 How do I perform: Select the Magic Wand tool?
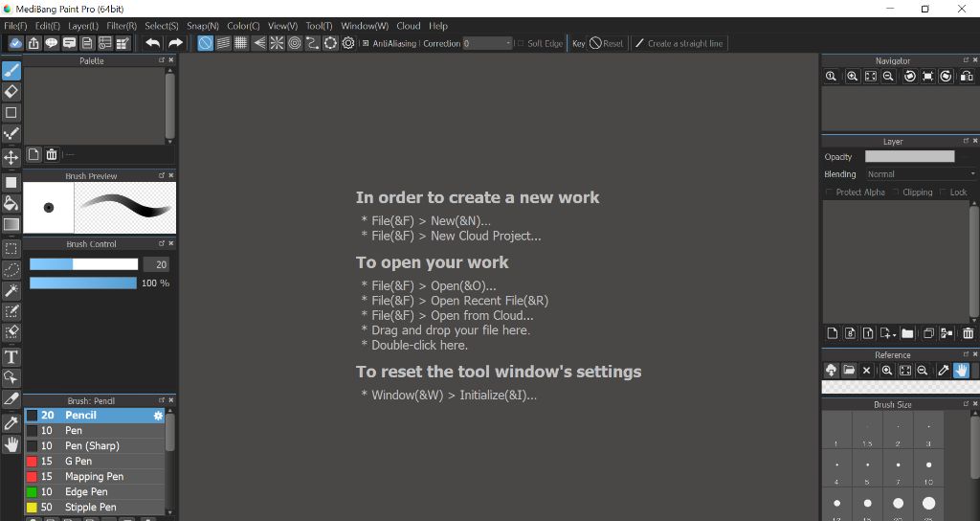point(11,290)
